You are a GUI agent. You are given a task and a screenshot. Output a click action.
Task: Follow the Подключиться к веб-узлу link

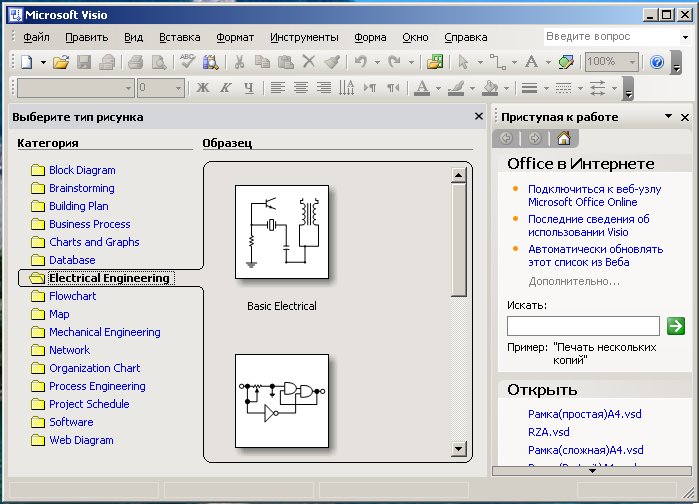(x=594, y=195)
